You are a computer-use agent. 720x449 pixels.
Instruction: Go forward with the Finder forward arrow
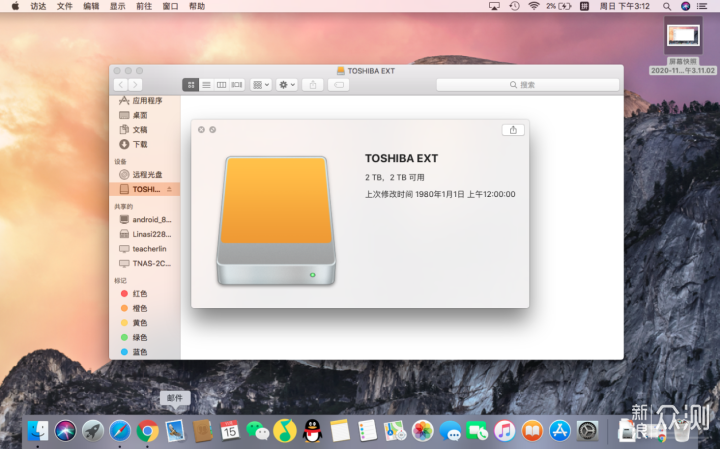pos(135,84)
